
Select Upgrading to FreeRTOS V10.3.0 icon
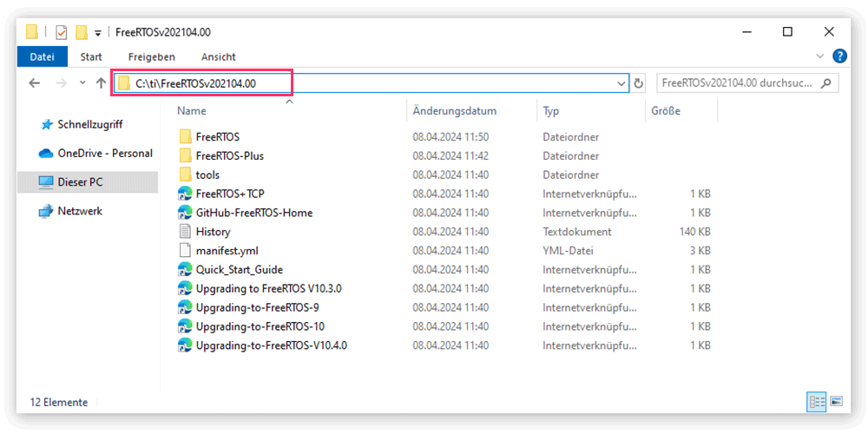[184, 288]
